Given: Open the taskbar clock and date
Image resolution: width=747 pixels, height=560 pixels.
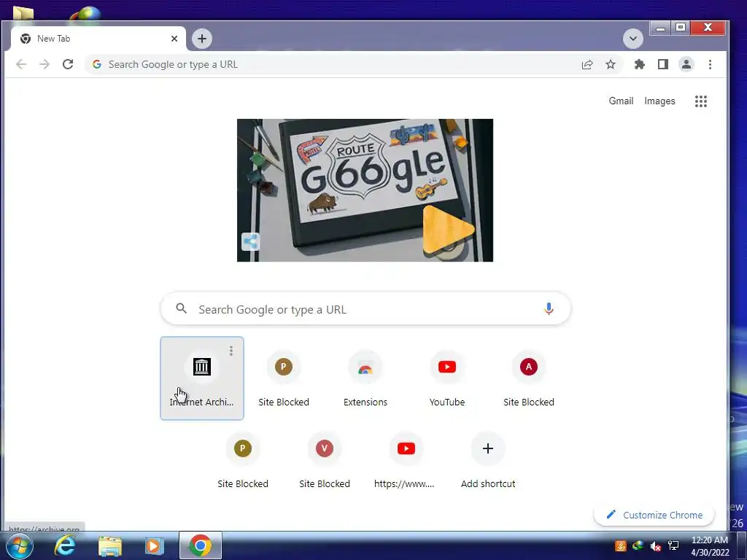Looking at the screenshot, I should 710,545.
